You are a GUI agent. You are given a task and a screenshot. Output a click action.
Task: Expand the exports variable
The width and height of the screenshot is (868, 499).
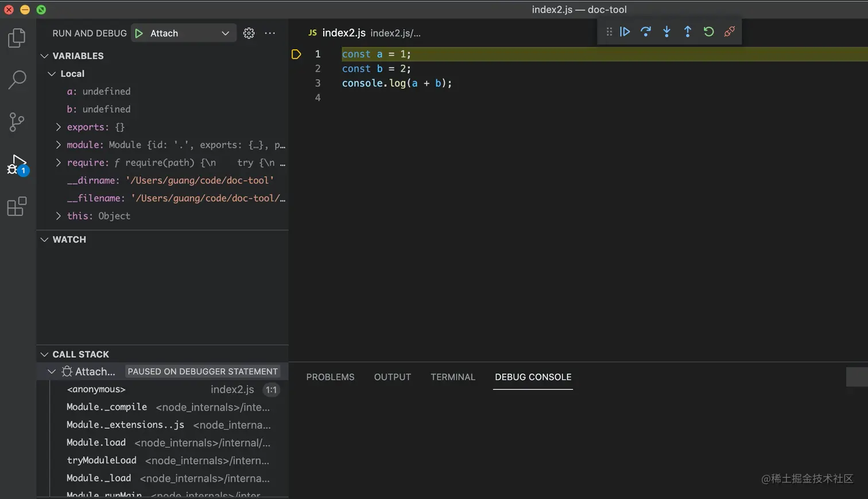click(58, 127)
